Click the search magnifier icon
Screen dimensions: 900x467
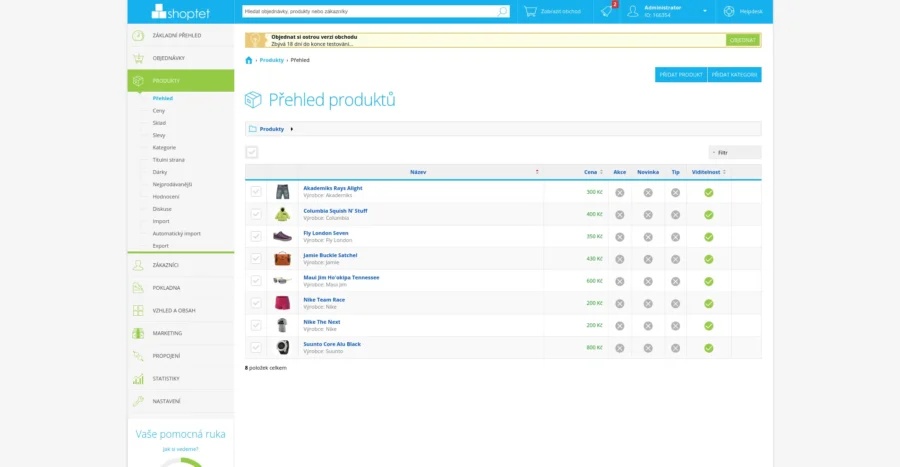(x=502, y=11)
